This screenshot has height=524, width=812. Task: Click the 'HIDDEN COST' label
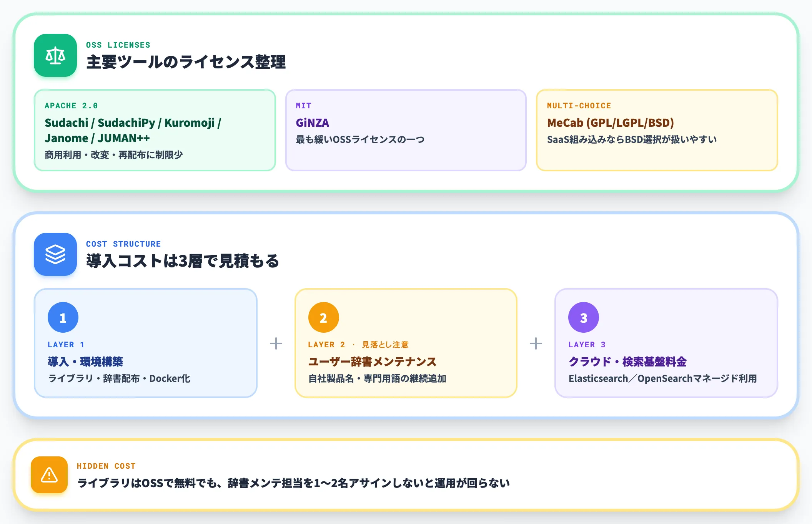click(x=106, y=466)
